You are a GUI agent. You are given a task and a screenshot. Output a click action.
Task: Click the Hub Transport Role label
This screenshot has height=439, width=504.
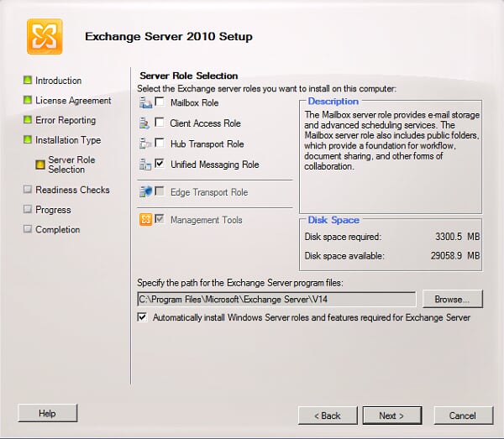click(207, 144)
